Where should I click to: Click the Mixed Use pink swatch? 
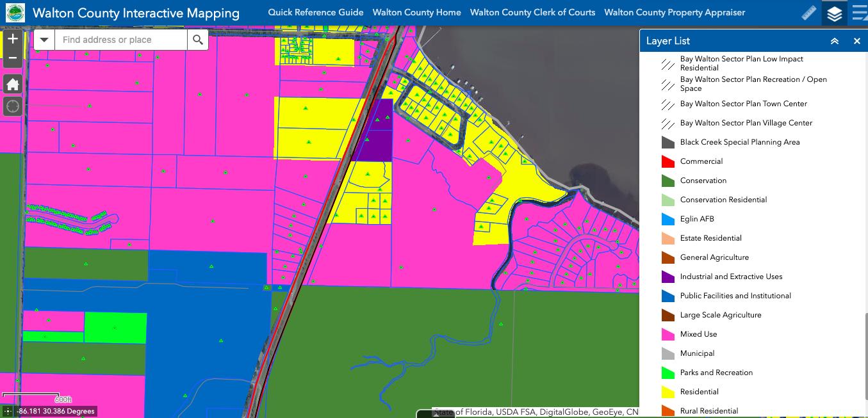(668, 334)
